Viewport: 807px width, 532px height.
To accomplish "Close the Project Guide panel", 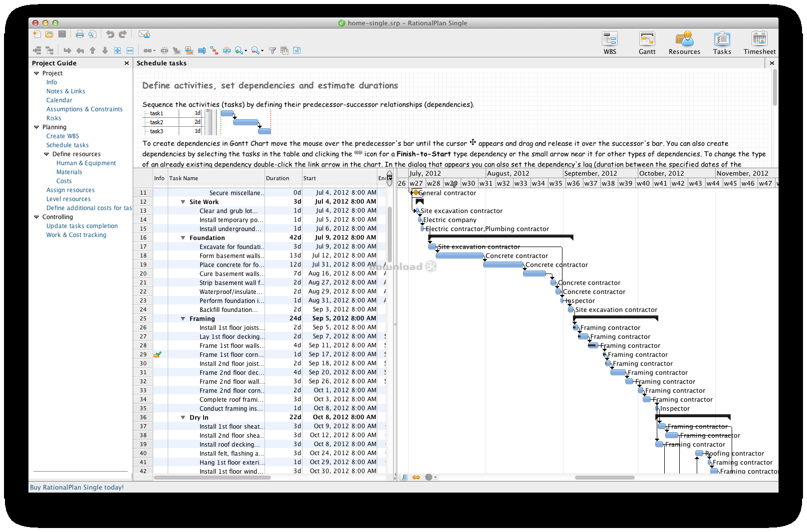I will tap(127, 63).
